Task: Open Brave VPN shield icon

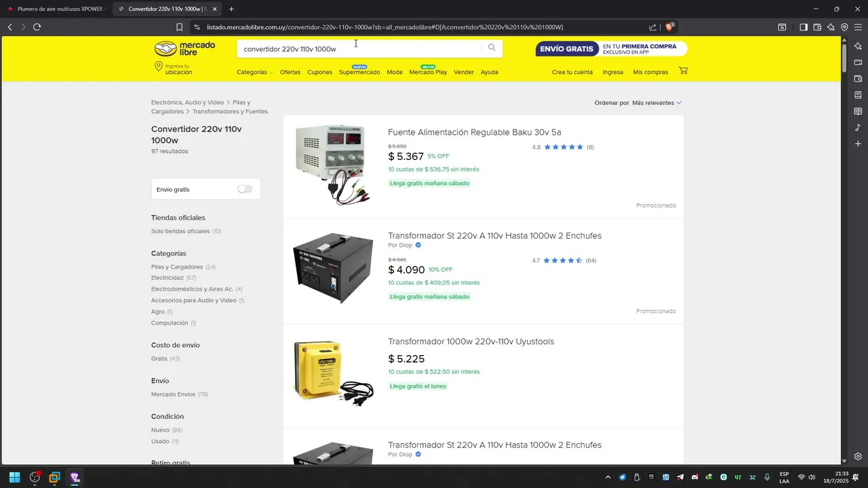Action: [844, 27]
